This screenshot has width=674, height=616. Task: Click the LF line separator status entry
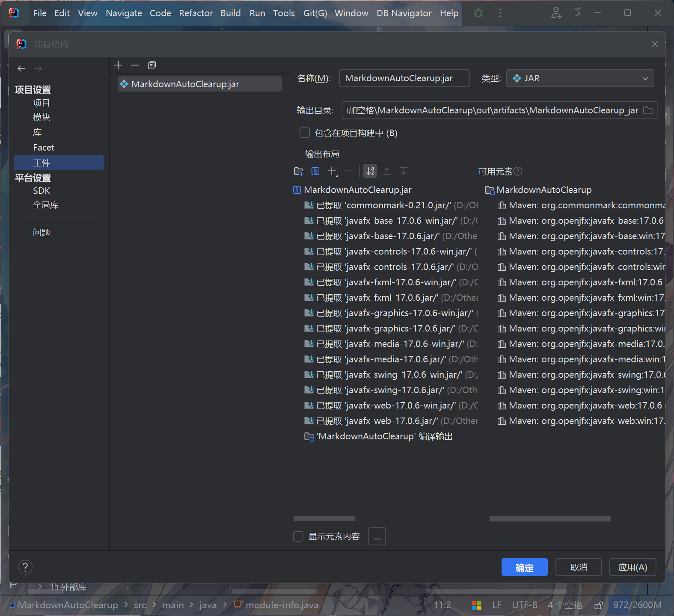coord(497,605)
